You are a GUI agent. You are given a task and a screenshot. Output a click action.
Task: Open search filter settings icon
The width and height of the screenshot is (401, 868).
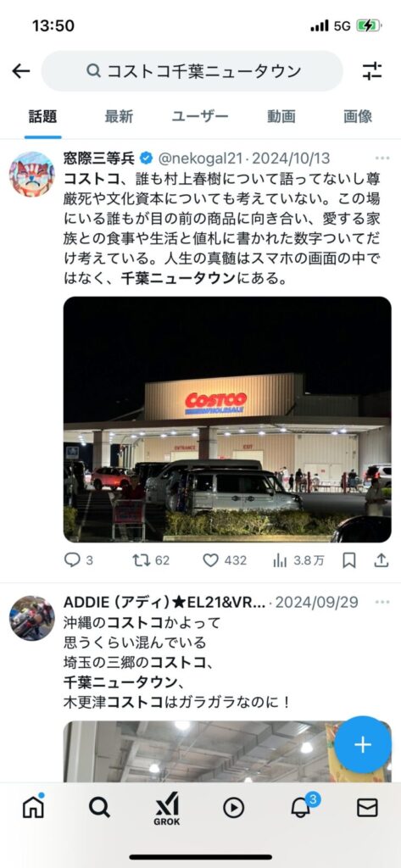coord(372,71)
